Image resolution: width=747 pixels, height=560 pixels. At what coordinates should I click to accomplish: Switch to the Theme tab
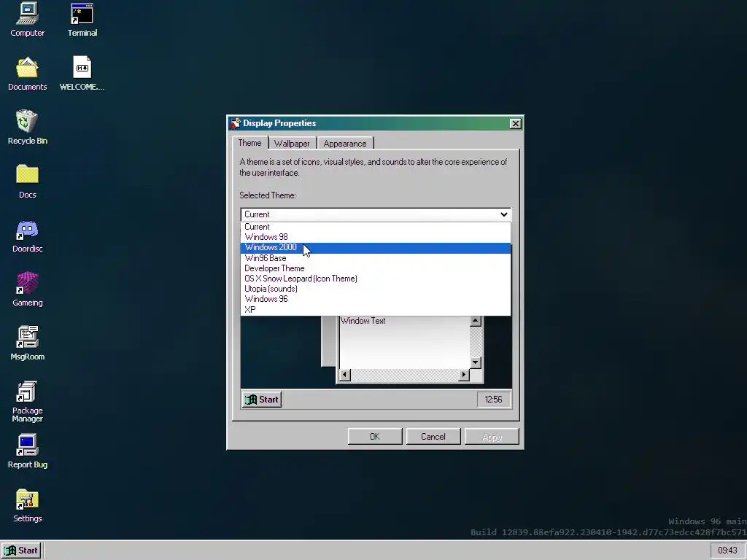(249, 143)
